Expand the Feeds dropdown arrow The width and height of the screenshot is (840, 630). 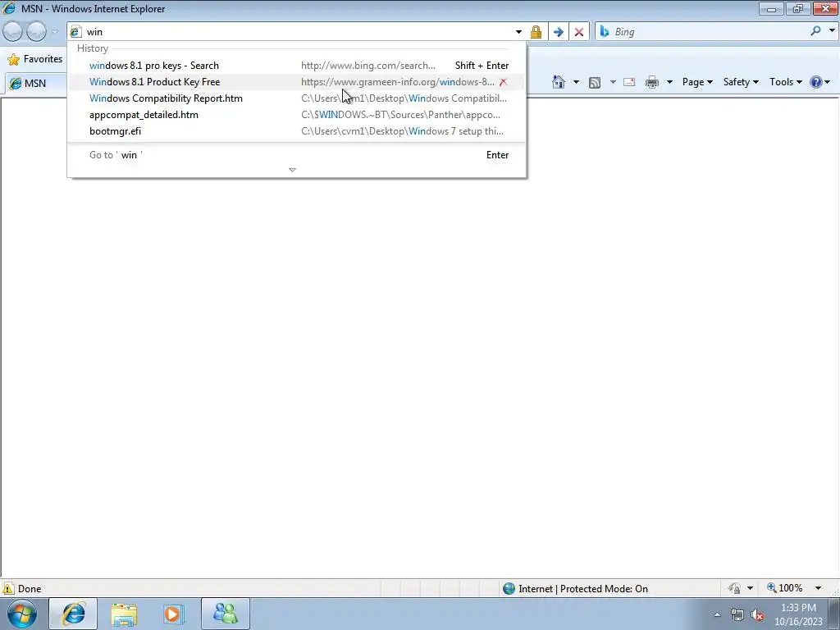point(612,82)
